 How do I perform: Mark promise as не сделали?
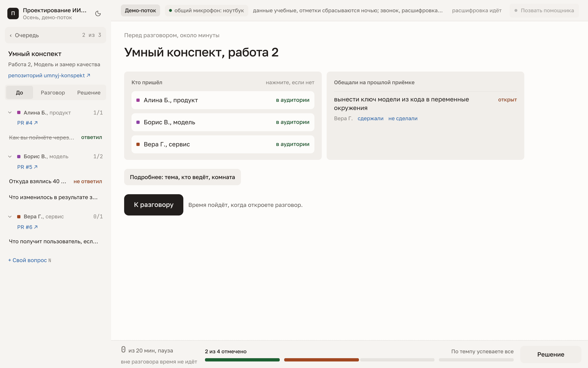[403, 119]
